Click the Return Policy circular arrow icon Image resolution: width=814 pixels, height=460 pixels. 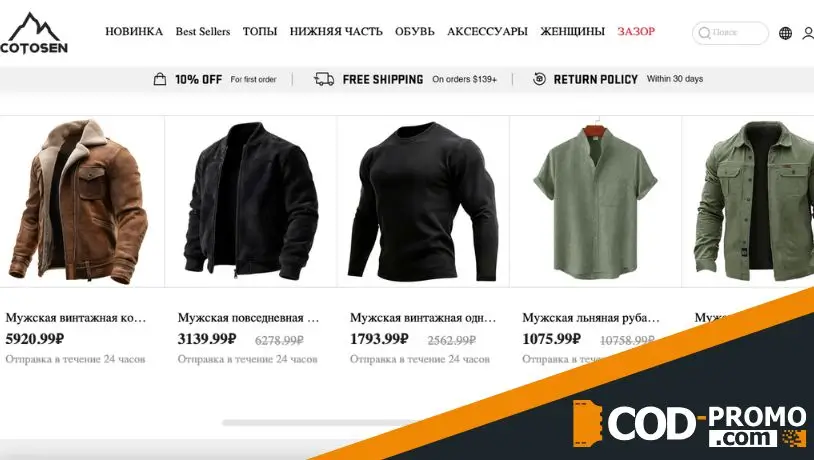(539, 79)
